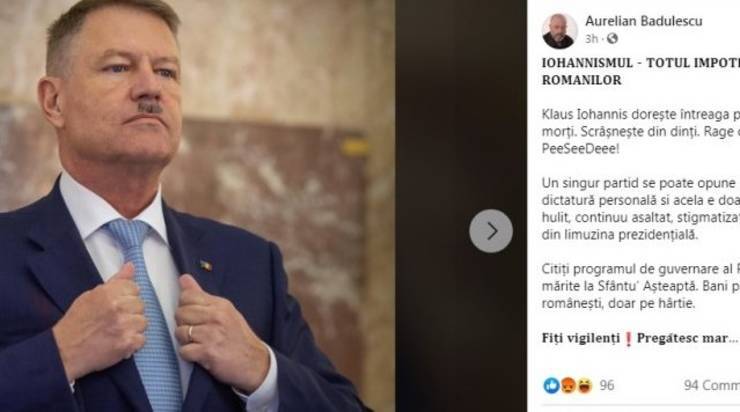Click the man's photo on the left
The image size is (740, 412).
197,206
